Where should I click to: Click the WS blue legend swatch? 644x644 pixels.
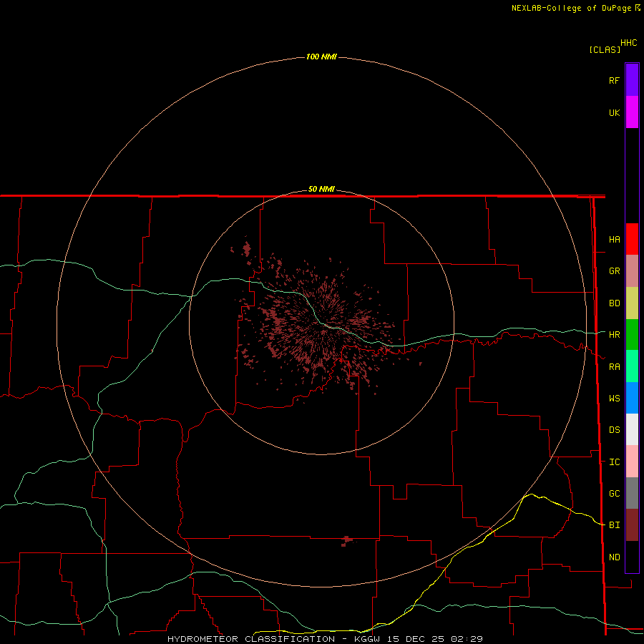tap(632, 398)
